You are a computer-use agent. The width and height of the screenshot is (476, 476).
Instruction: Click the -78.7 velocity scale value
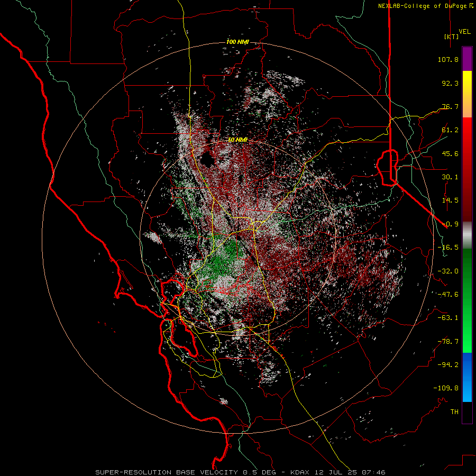pyautogui.click(x=448, y=342)
